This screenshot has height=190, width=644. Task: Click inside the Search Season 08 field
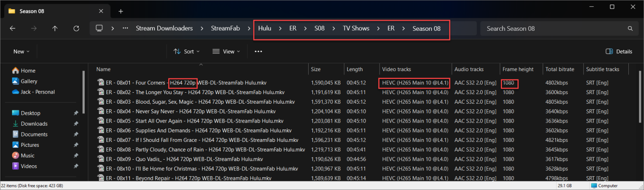[552, 28]
